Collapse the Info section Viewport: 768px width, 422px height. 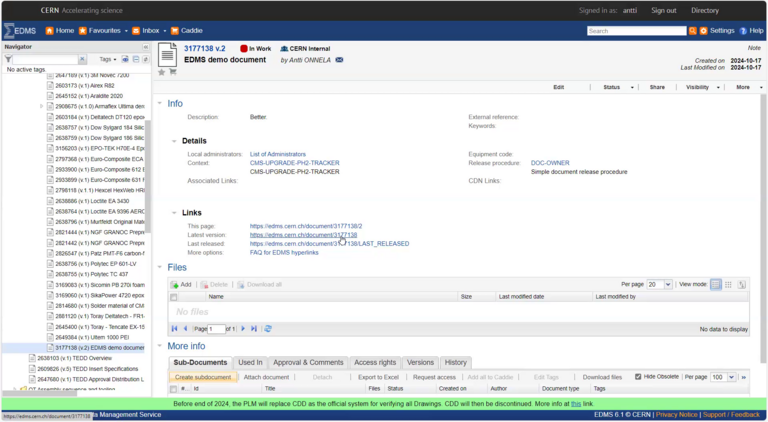coord(160,103)
